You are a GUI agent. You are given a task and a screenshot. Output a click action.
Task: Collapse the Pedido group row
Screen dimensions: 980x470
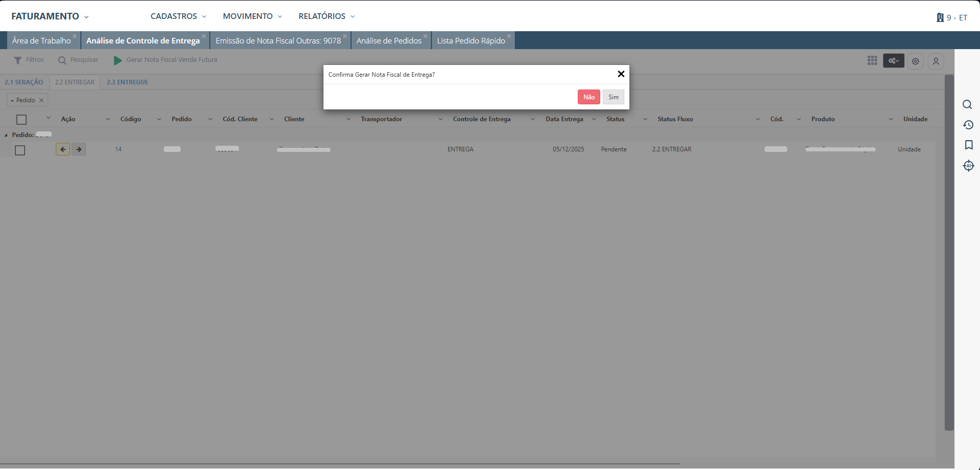pyautogui.click(x=6, y=135)
